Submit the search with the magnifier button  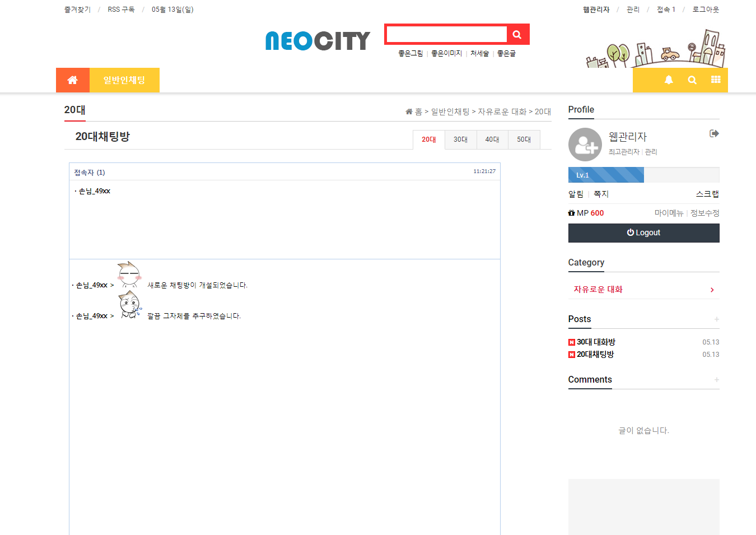517,34
